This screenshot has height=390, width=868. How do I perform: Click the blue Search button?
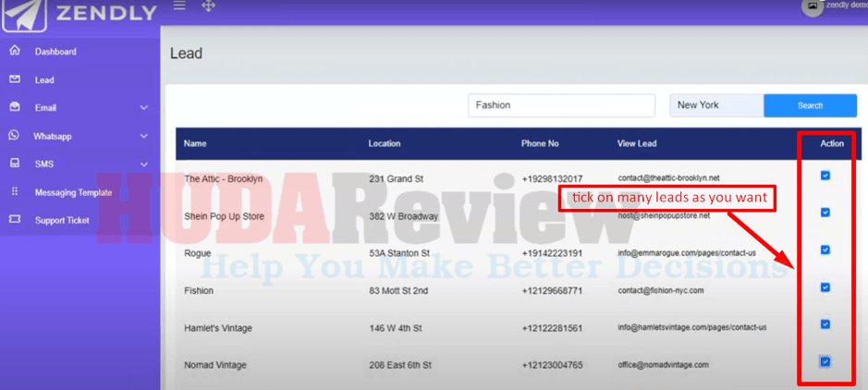[x=811, y=105]
